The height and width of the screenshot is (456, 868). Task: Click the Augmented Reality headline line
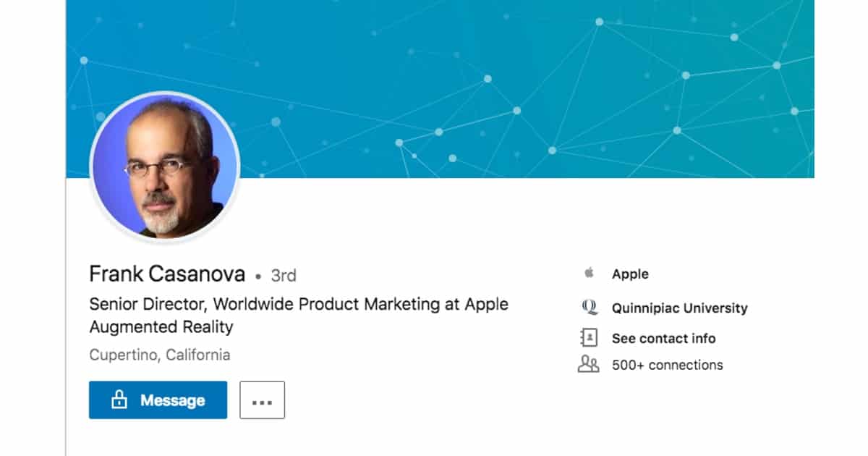tap(161, 327)
